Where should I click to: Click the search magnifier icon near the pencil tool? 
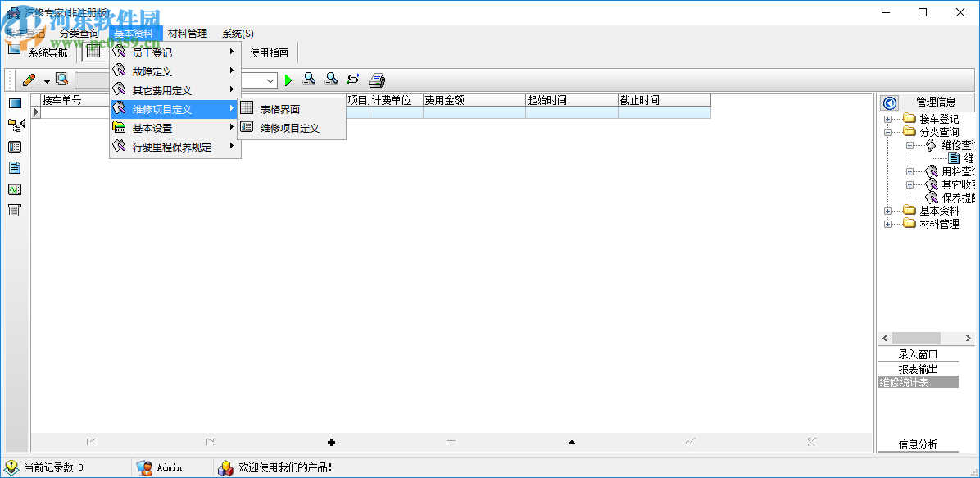point(60,80)
